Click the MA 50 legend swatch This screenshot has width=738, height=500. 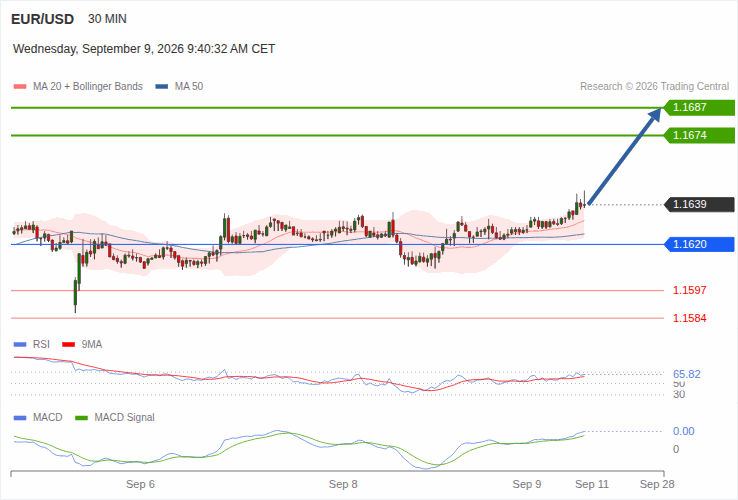(x=161, y=87)
